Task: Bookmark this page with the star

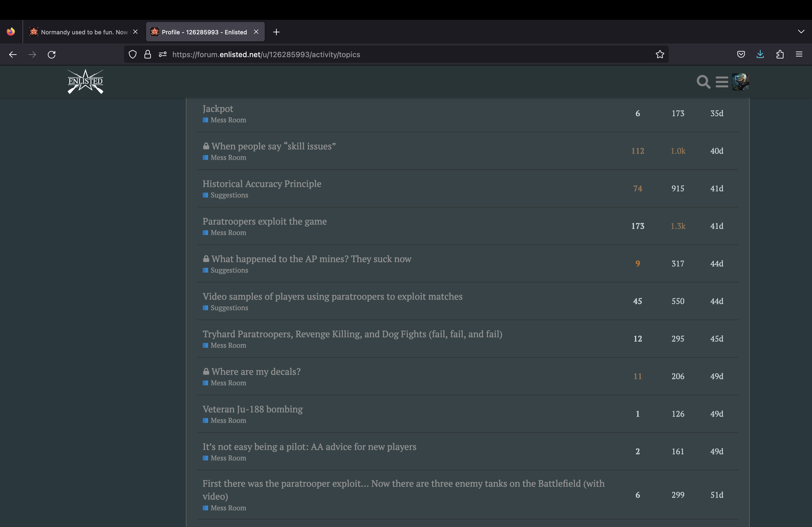Action: pyautogui.click(x=660, y=54)
